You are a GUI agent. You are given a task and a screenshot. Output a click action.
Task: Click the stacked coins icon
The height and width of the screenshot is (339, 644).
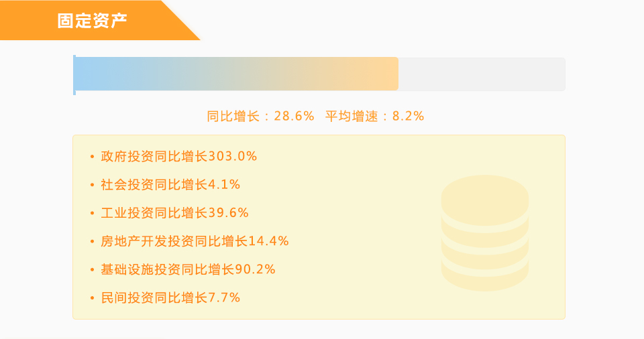[484, 232]
